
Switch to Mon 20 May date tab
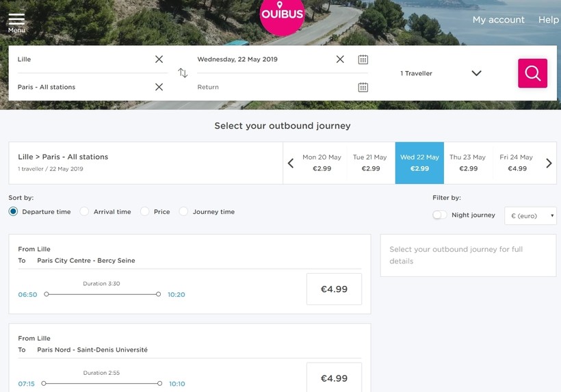[x=322, y=163]
